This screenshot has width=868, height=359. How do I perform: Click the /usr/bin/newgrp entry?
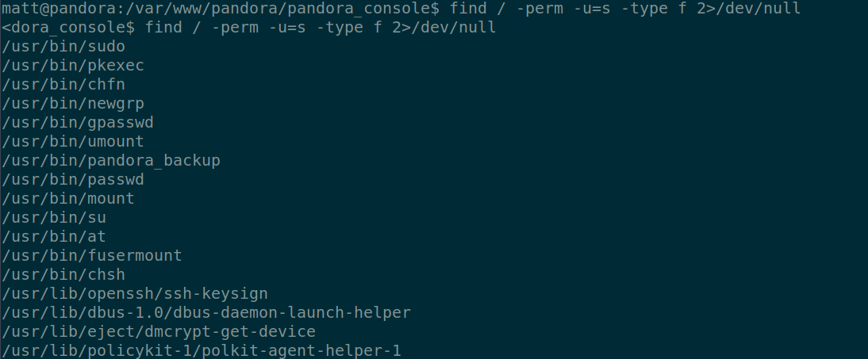pos(73,104)
